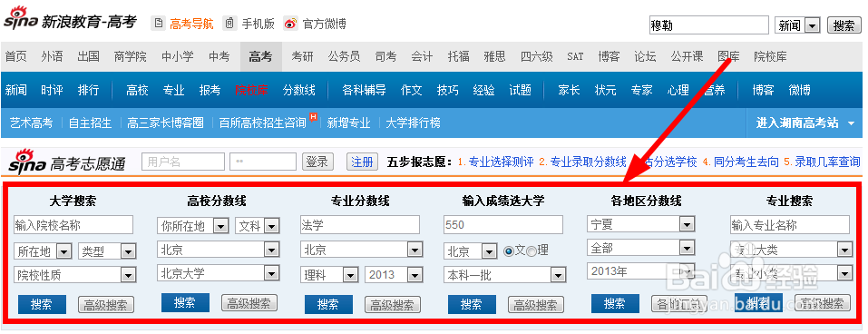Click the Sina 高考志愿通 logo
The height and width of the screenshot is (334, 868).
coord(67,162)
